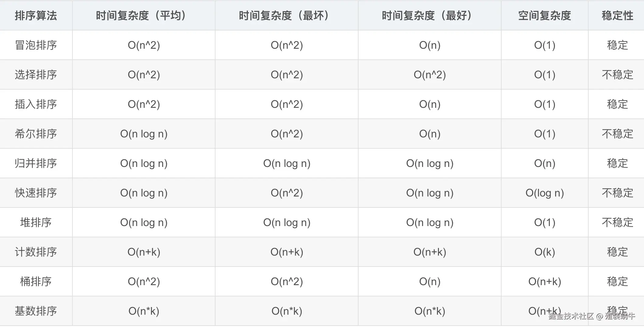Click the 时间复杂度（最坏）header cell
The height and width of the screenshot is (329, 644).
(287, 16)
